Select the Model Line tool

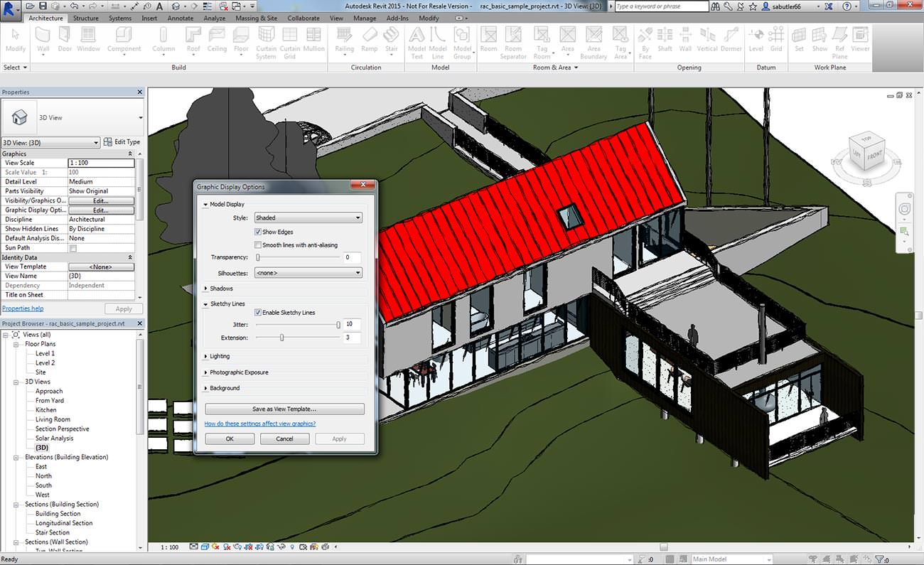[x=438, y=43]
